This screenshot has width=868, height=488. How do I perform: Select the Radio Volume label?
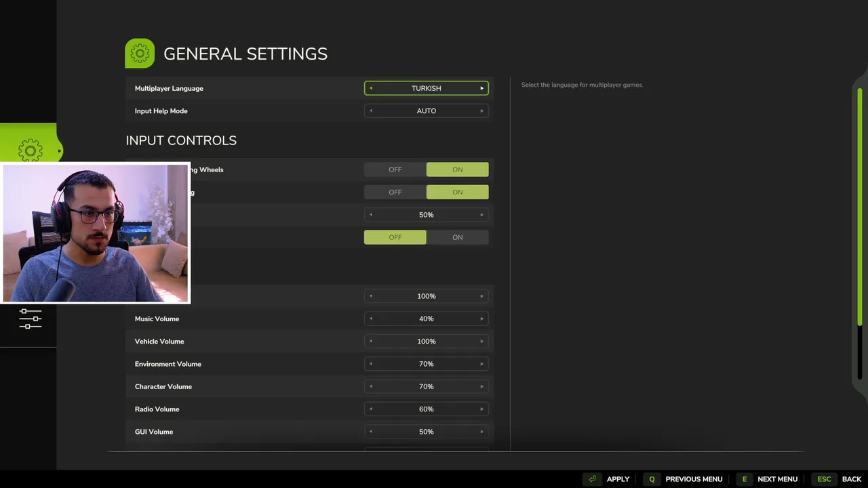point(157,409)
